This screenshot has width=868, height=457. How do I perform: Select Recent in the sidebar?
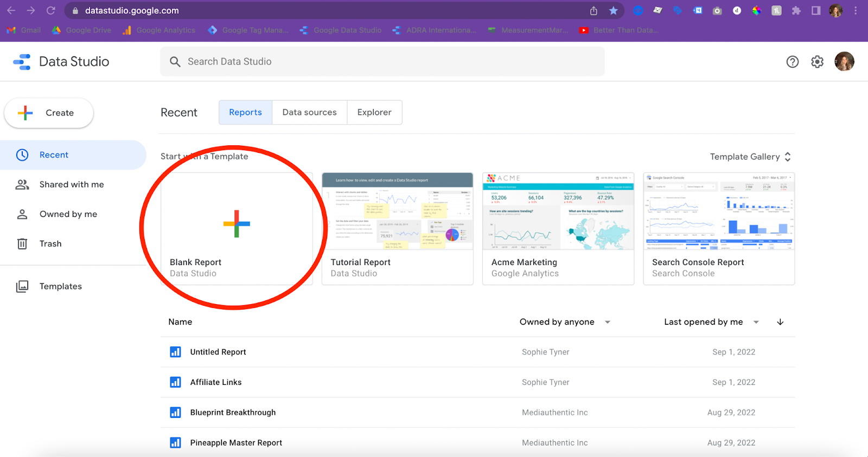(x=73, y=155)
